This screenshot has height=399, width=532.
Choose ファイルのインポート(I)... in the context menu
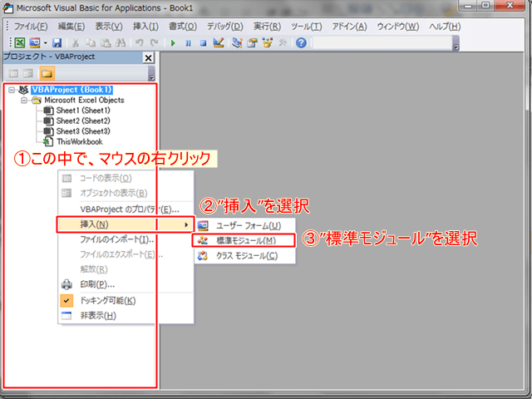[x=126, y=239]
